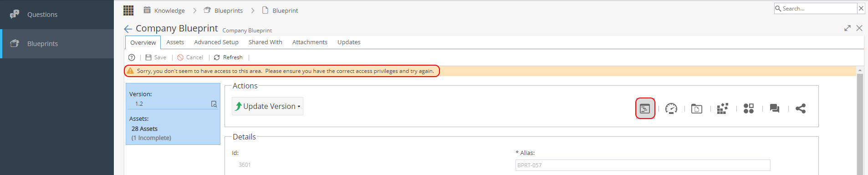The image size is (868, 175).
Task: Click the Alias input field
Action: [643, 165]
